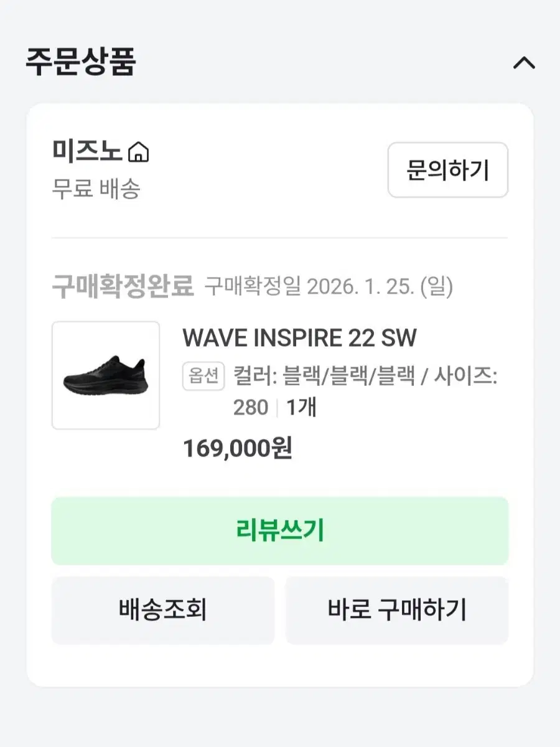Tap the 주문상품 section heading
The height and width of the screenshot is (747, 560).
tap(80, 62)
